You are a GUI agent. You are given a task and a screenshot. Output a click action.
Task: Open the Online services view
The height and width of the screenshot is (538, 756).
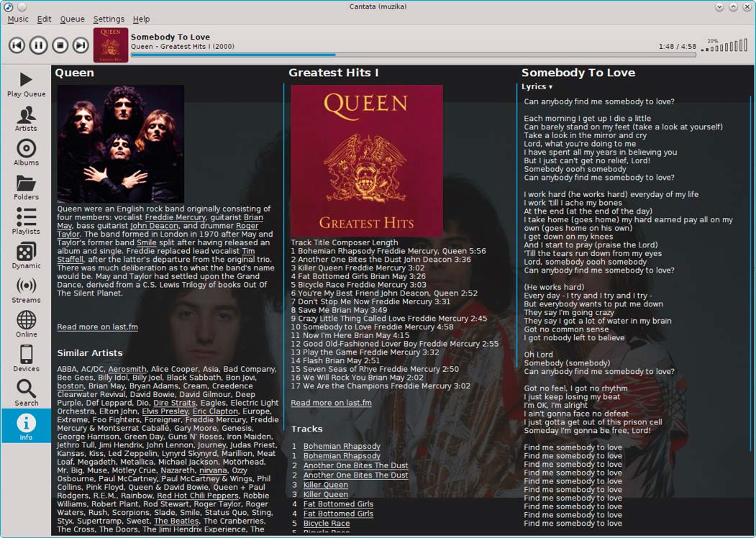click(26, 324)
